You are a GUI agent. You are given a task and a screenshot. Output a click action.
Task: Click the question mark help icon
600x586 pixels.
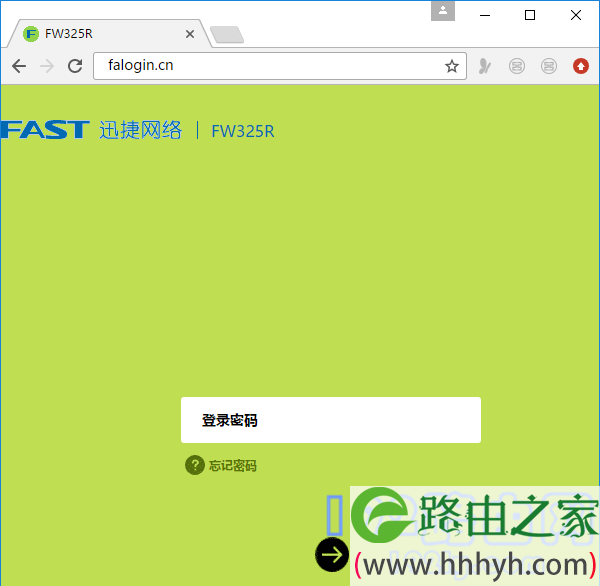[195, 465]
